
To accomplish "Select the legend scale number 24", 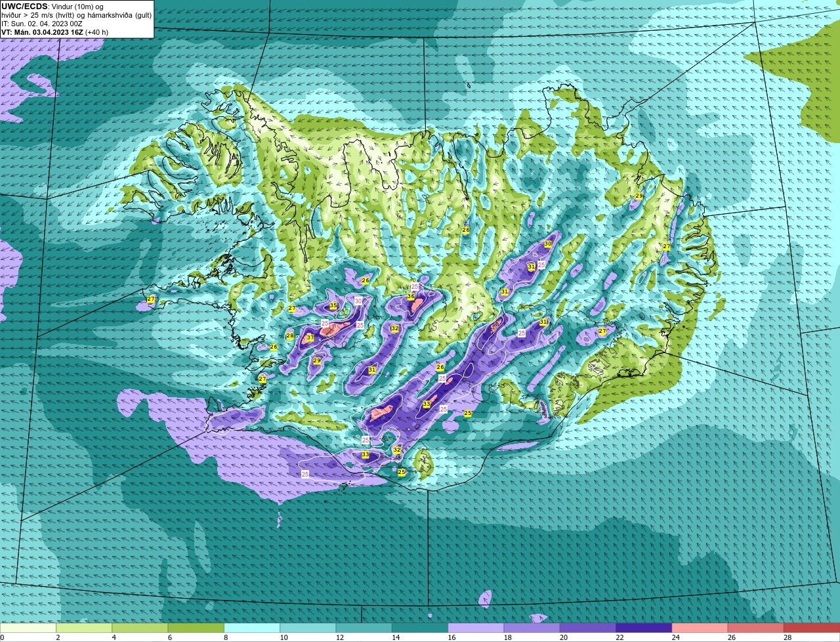I will [x=676, y=637].
